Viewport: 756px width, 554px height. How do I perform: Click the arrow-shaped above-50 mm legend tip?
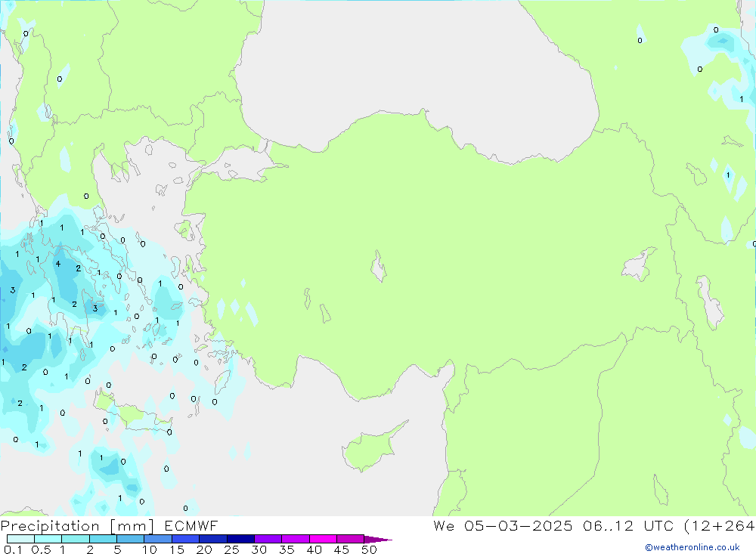point(378,540)
